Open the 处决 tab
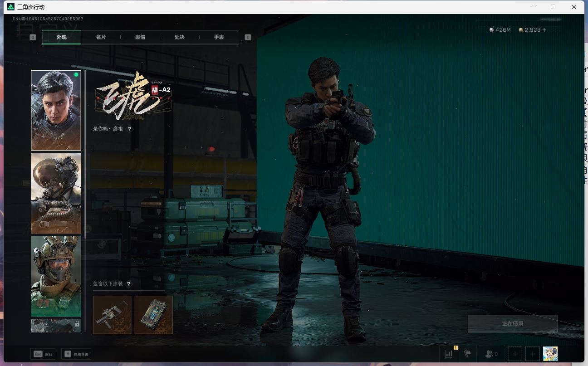The height and width of the screenshot is (366, 588). [180, 37]
